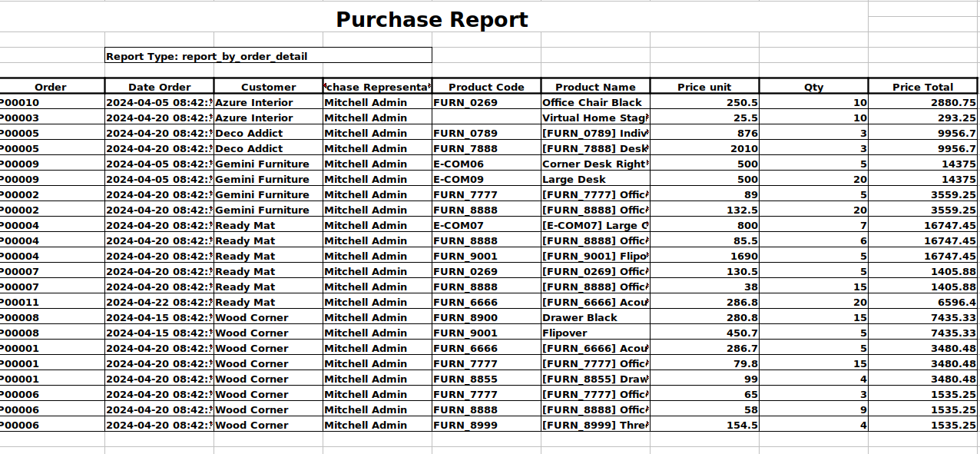Select the Corner Desk Right cell

coord(594,164)
